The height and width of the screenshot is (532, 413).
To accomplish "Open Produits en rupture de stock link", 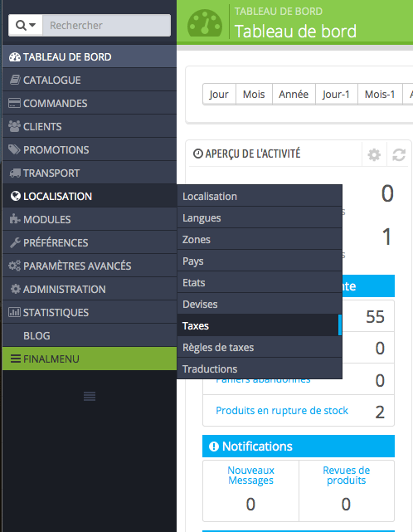I will pos(282,411).
